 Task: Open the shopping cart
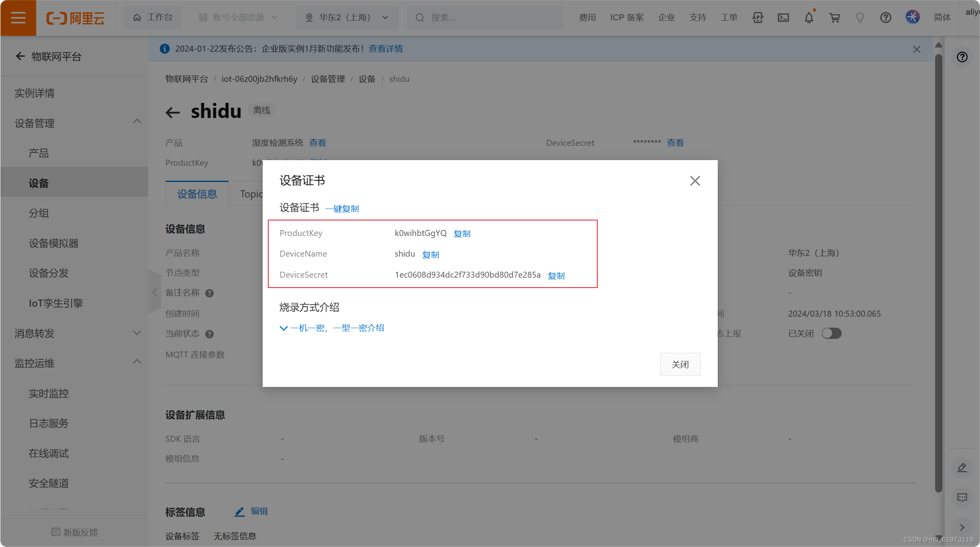point(835,17)
